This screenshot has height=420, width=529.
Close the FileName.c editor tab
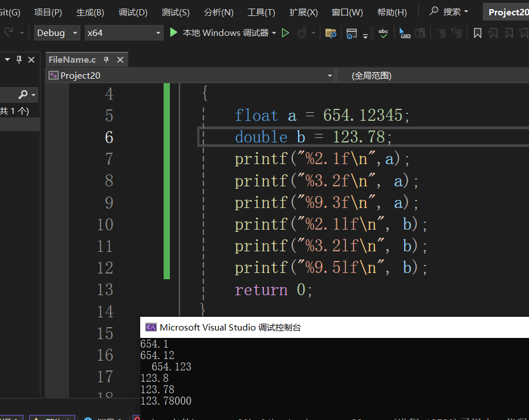(120, 60)
